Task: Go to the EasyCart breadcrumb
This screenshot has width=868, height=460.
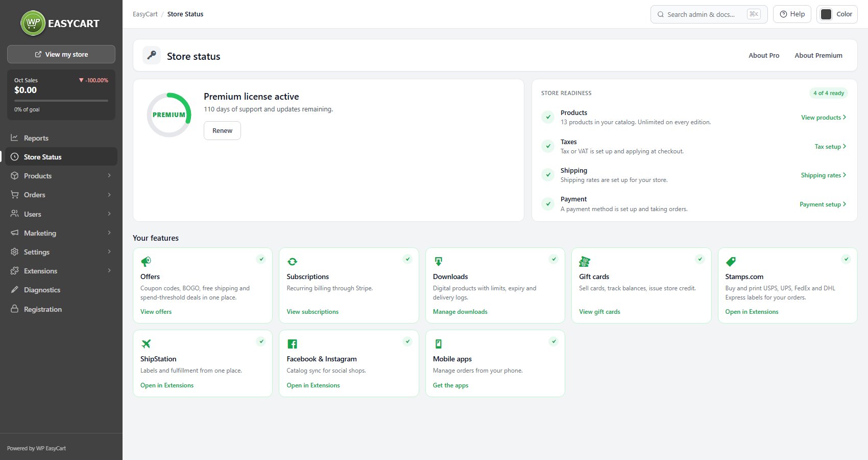Action: [145, 14]
